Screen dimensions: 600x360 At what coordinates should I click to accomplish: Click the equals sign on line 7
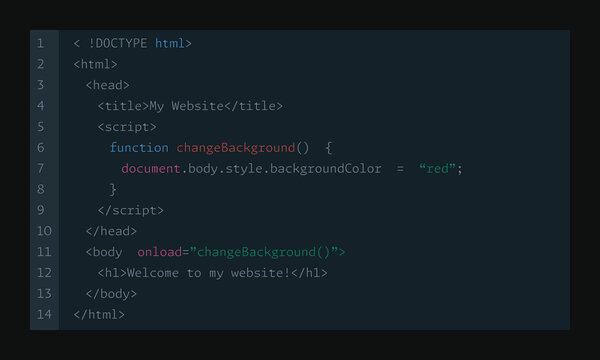click(400, 169)
